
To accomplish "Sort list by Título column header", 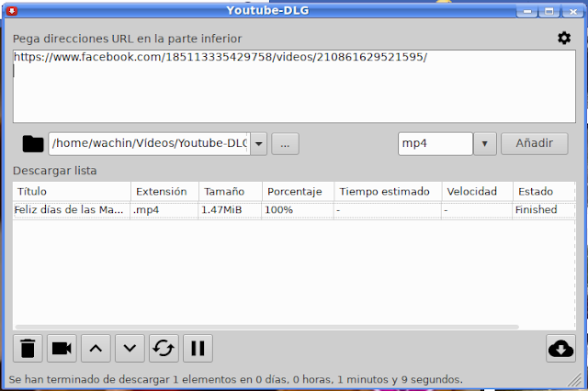I will [72, 192].
